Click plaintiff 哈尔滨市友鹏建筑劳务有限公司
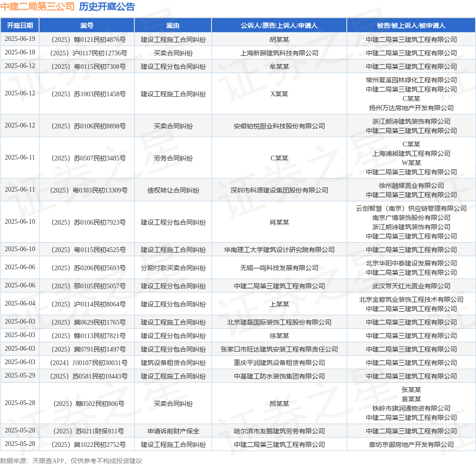Viewport: 476px width, 465px height. tap(279, 431)
